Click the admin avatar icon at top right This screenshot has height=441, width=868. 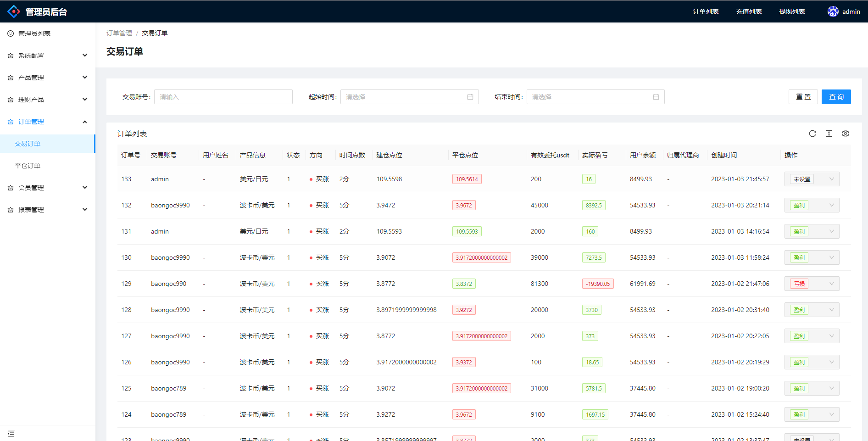[833, 11]
